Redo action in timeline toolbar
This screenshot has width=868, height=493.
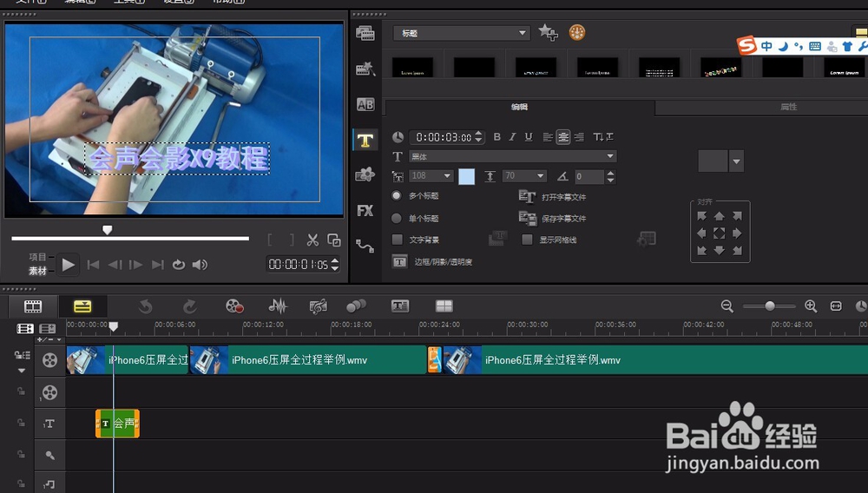point(189,306)
